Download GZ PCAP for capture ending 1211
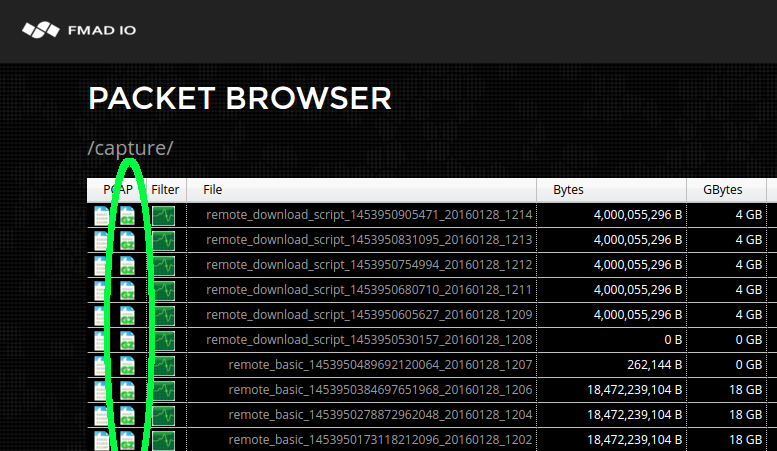Screen dimensions: 777x451 click(x=127, y=290)
